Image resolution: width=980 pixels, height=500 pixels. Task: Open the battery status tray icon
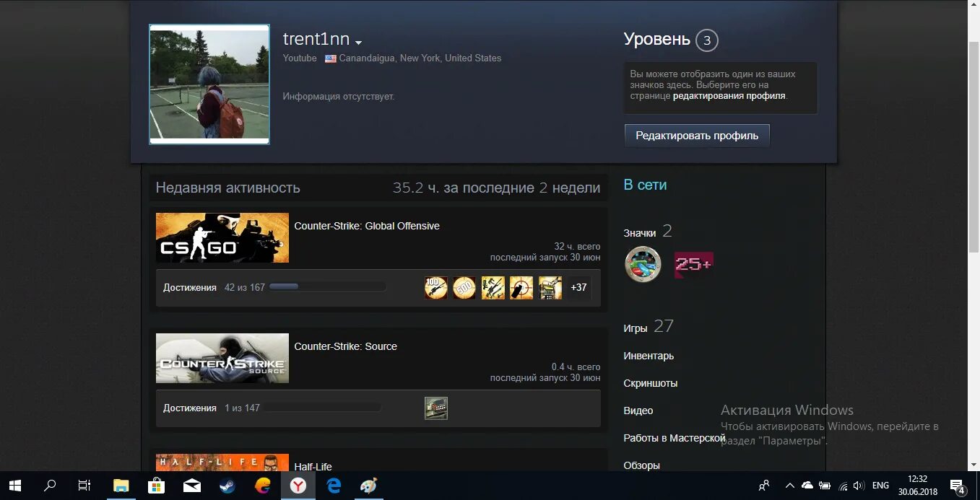825,486
